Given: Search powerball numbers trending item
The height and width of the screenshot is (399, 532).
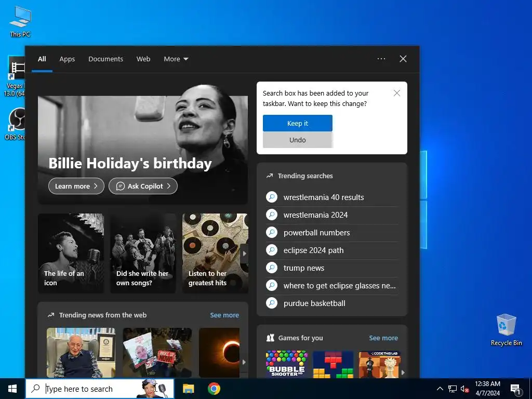Looking at the screenshot, I should (x=332, y=232).
